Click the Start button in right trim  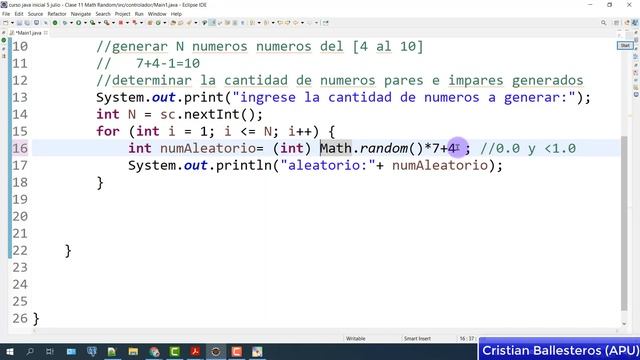point(625,46)
